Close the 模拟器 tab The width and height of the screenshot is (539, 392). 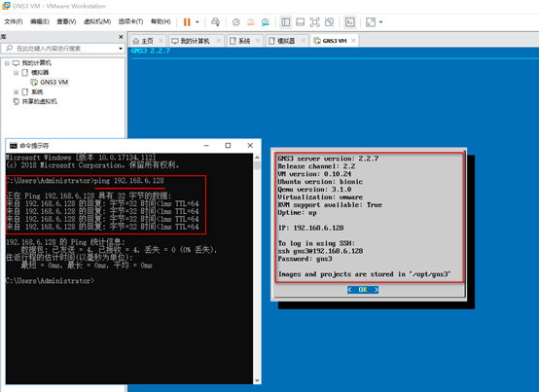[304, 41]
